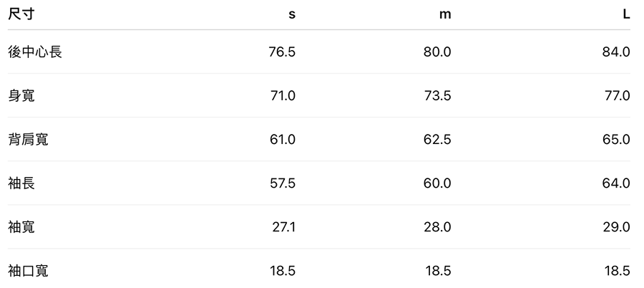Image resolution: width=644 pixels, height=288 pixels.
Task: Click the 背肩寬 row label
Action: [x=29, y=139]
